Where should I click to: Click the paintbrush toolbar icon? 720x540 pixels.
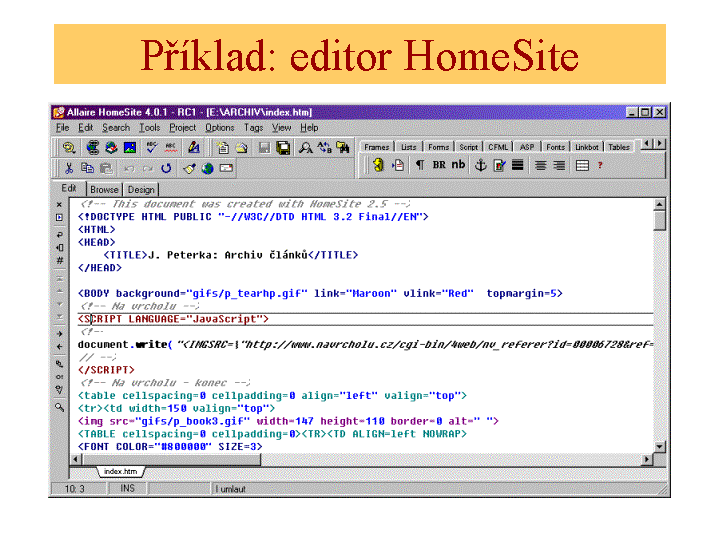[189, 169]
